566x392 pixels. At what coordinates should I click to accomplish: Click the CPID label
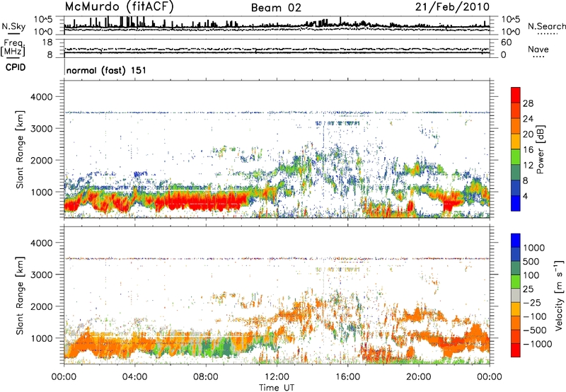(x=16, y=67)
